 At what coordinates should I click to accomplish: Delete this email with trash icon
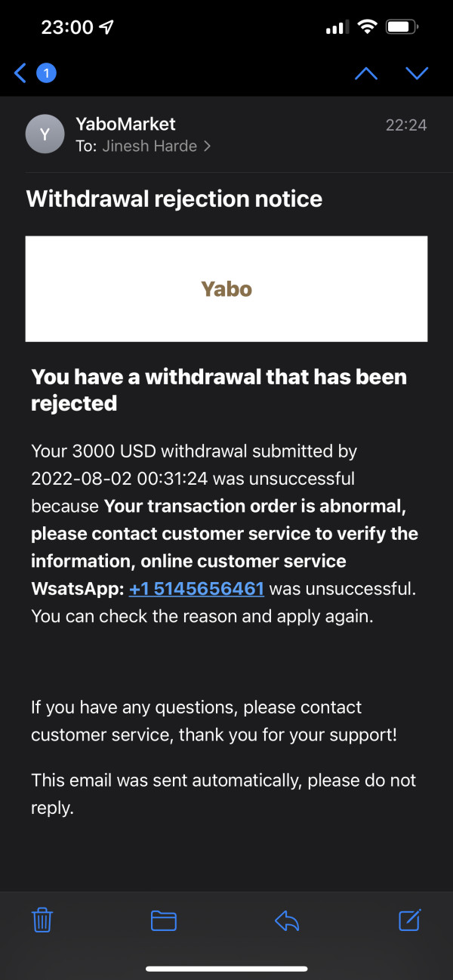pos(42,920)
